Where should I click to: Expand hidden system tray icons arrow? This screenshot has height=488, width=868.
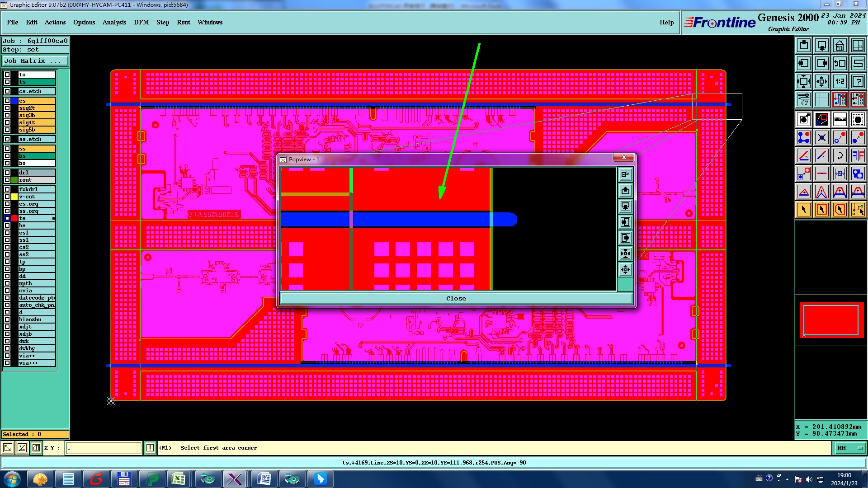pyautogui.click(x=787, y=479)
